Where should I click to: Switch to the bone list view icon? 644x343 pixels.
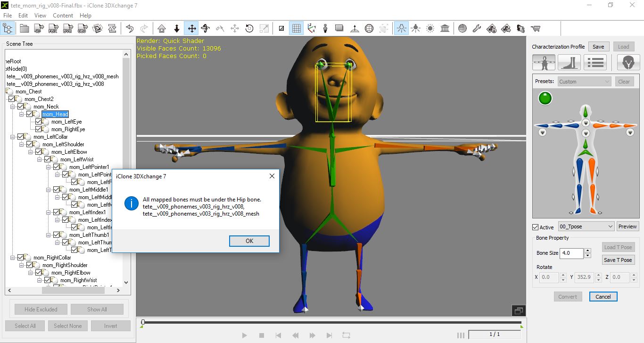595,62
